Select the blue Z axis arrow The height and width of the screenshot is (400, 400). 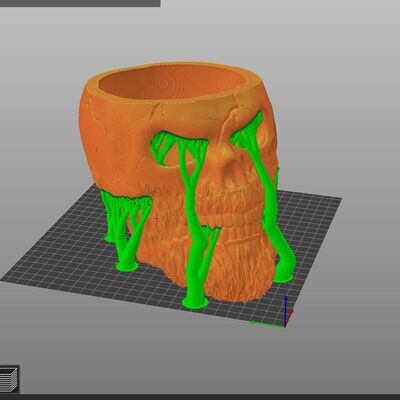tap(286, 310)
